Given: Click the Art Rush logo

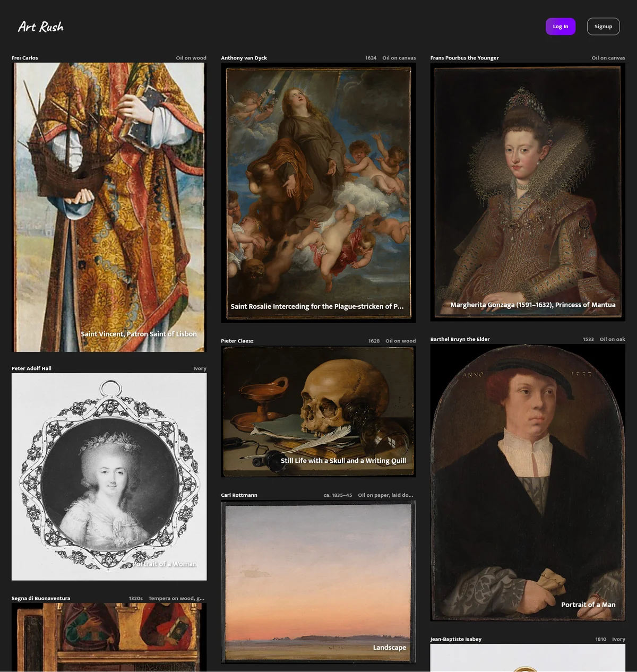Looking at the screenshot, I should tap(41, 27).
